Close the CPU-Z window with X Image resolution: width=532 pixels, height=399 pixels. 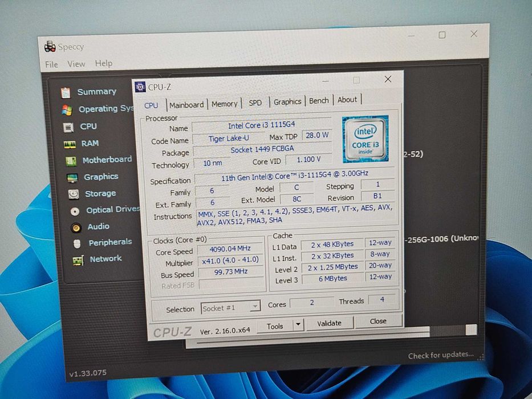click(x=388, y=79)
